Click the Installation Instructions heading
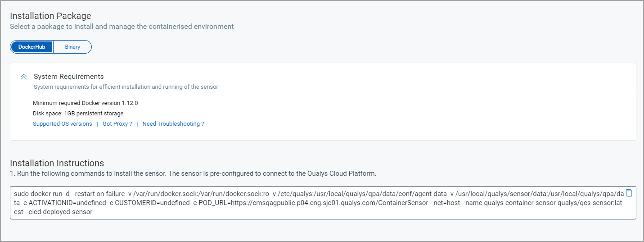The width and height of the screenshot is (644, 242). 57,163
